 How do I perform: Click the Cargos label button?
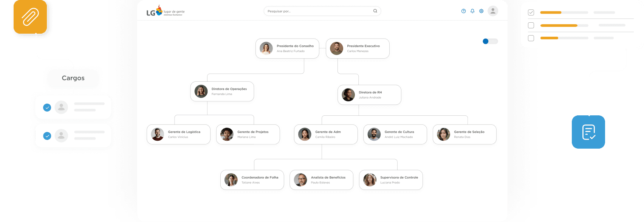point(73,78)
